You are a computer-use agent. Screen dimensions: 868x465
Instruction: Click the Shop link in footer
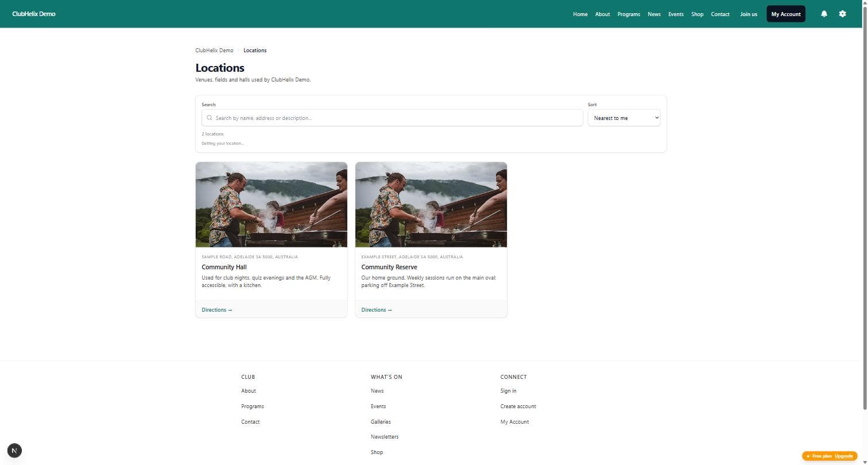click(377, 452)
